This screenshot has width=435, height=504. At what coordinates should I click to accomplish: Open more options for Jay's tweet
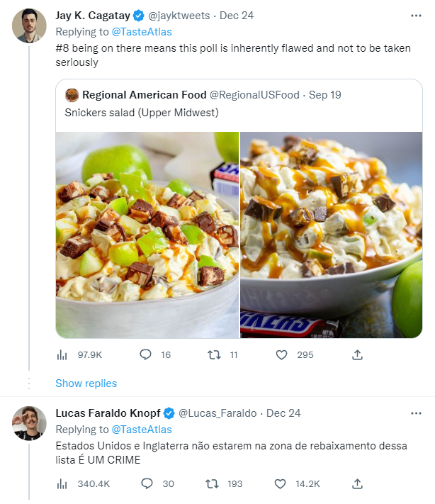[x=416, y=16]
